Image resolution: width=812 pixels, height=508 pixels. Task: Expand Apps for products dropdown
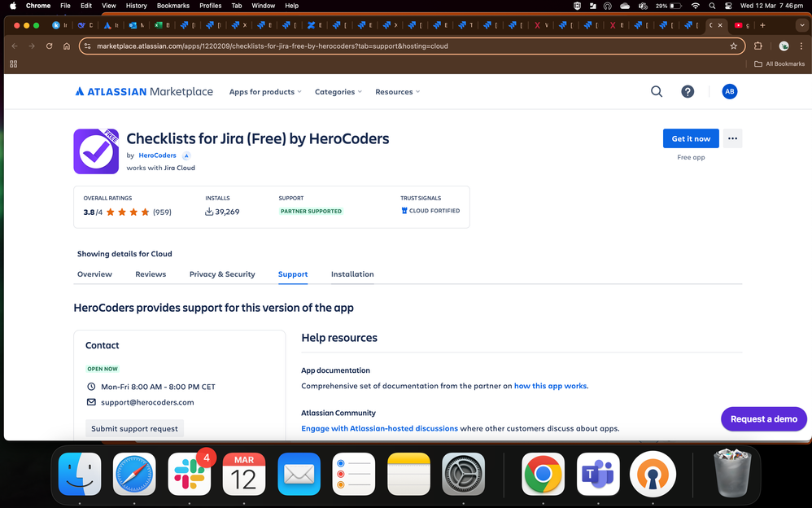pyautogui.click(x=265, y=92)
